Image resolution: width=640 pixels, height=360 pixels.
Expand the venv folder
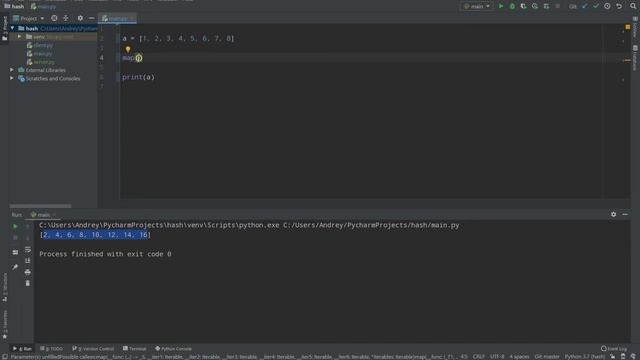[x=19, y=37]
